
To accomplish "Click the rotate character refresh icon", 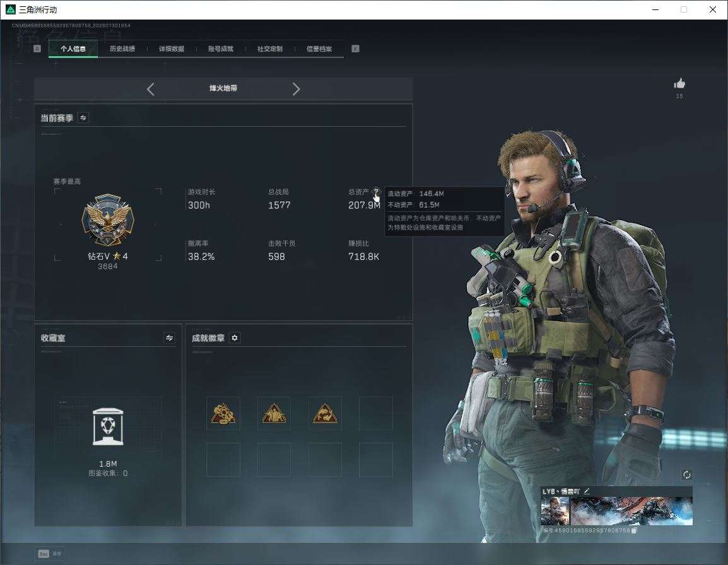I will pyautogui.click(x=686, y=474).
